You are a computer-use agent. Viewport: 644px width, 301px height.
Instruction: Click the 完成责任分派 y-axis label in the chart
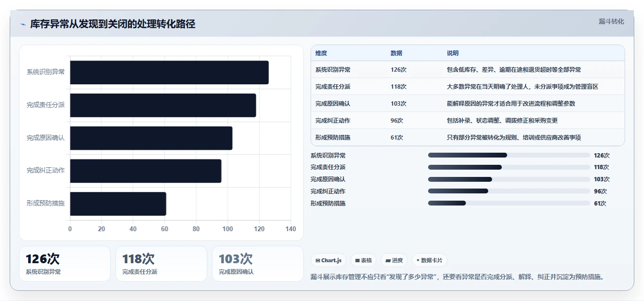point(46,105)
